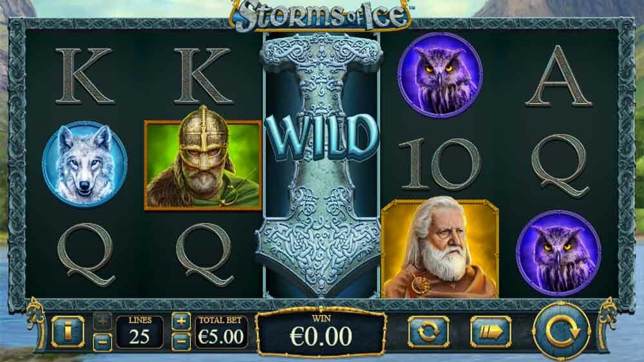Open the info paytable button
The image size is (644, 362).
(x=68, y=332)
